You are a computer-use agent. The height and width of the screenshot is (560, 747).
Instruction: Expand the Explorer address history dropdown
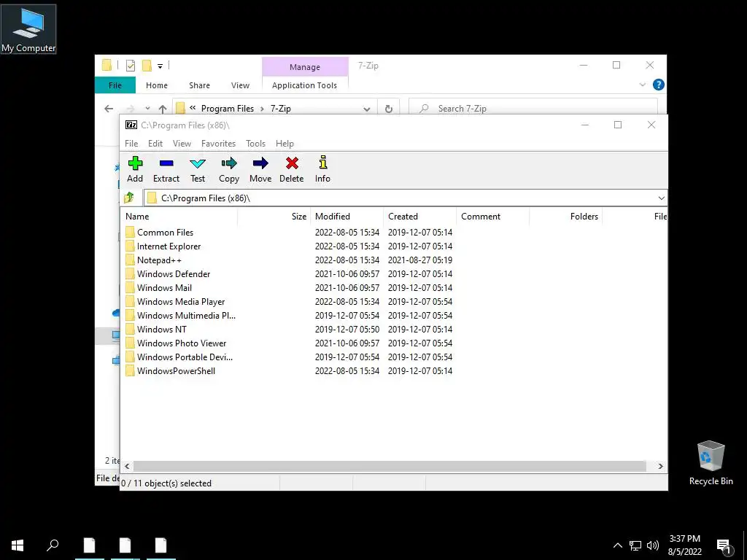click(x=367, y=109)
